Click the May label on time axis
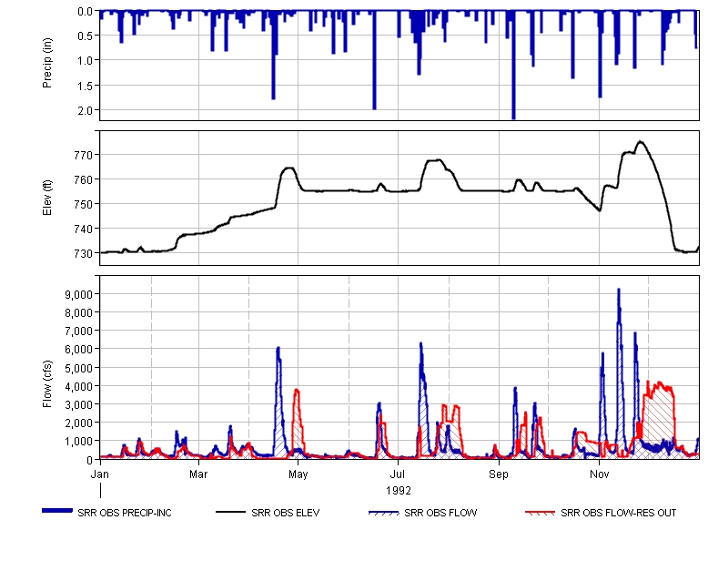The width and height of the screenshot is (728, 571). (298, 474)
